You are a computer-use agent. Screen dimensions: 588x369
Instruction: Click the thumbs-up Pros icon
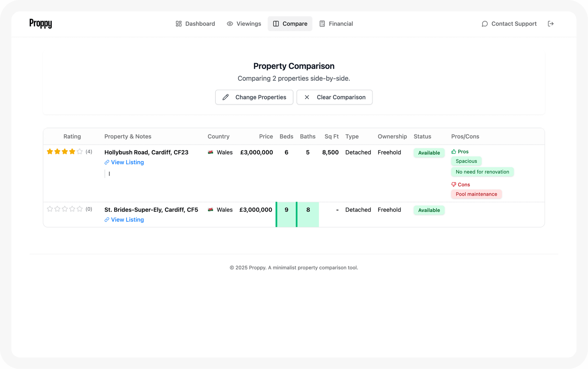pyautogui.click(x=454, y=152)
